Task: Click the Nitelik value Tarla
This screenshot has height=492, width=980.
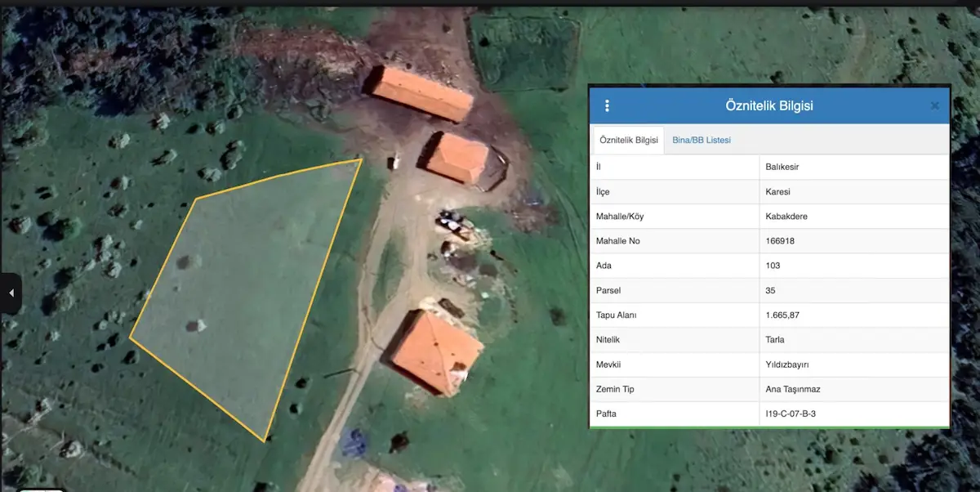Action: [775, 339]
